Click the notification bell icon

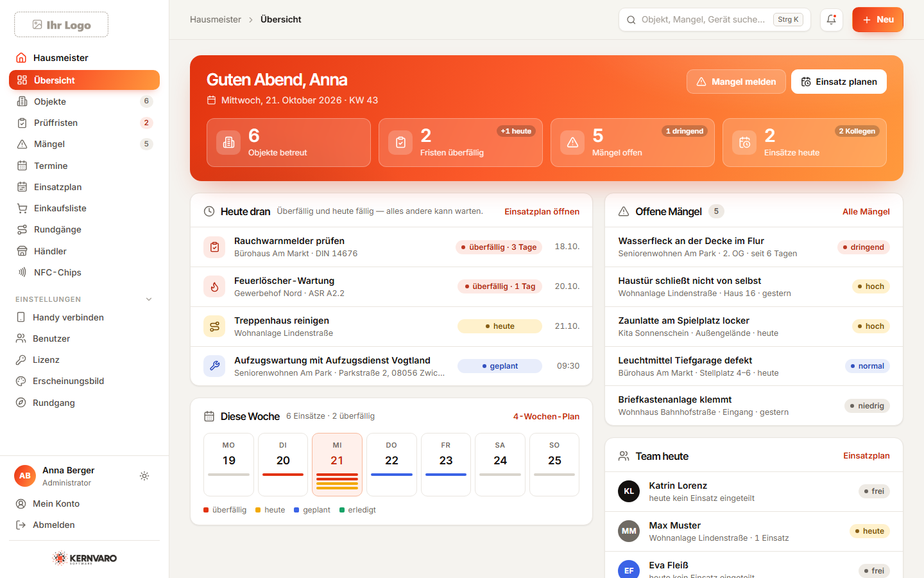[x=832, y=19]
